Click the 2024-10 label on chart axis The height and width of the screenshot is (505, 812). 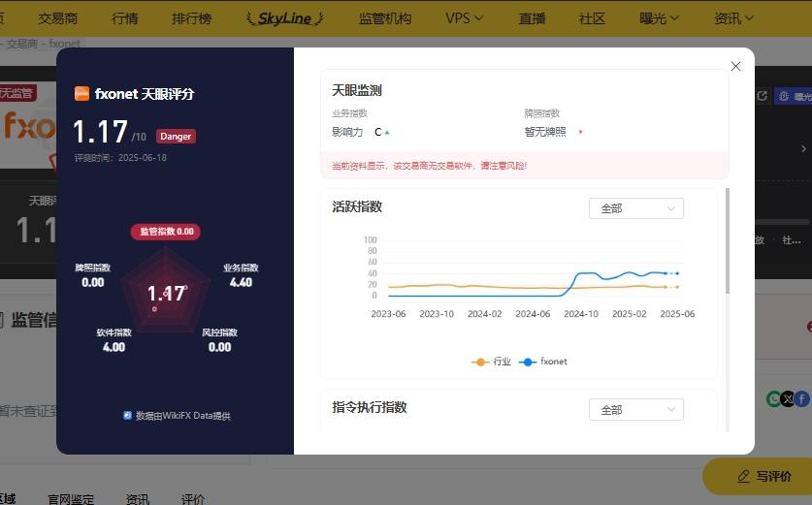click(581, 313)
